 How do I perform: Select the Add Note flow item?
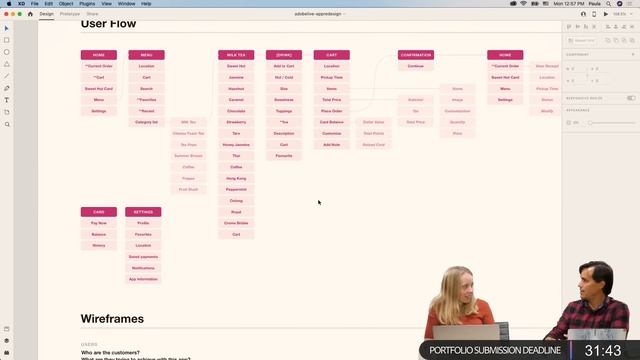(x=331, y=144)
